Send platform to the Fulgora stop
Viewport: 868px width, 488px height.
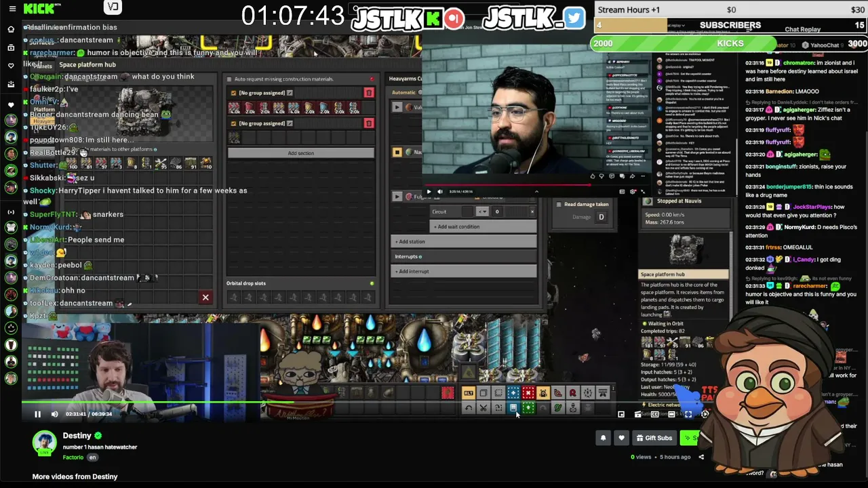(397, 197)
